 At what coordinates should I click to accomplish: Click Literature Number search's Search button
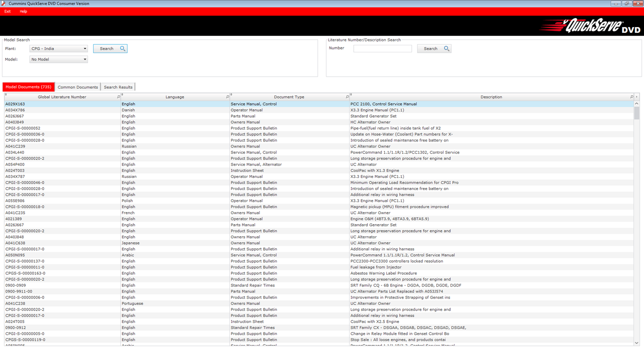click(434, 49)
